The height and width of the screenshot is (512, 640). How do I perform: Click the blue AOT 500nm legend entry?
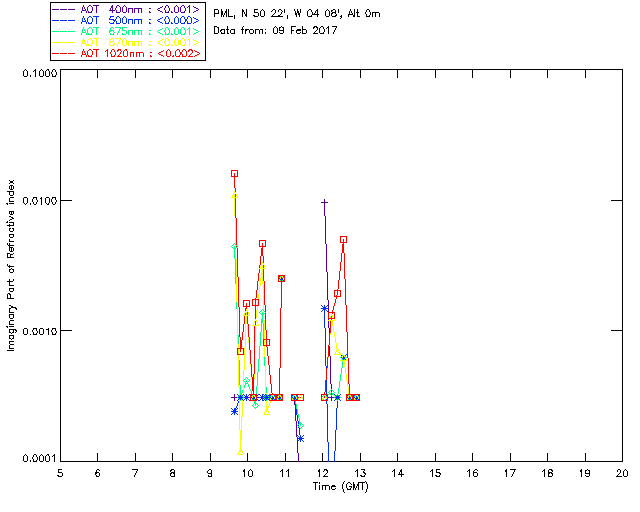(x=127, y=20)
